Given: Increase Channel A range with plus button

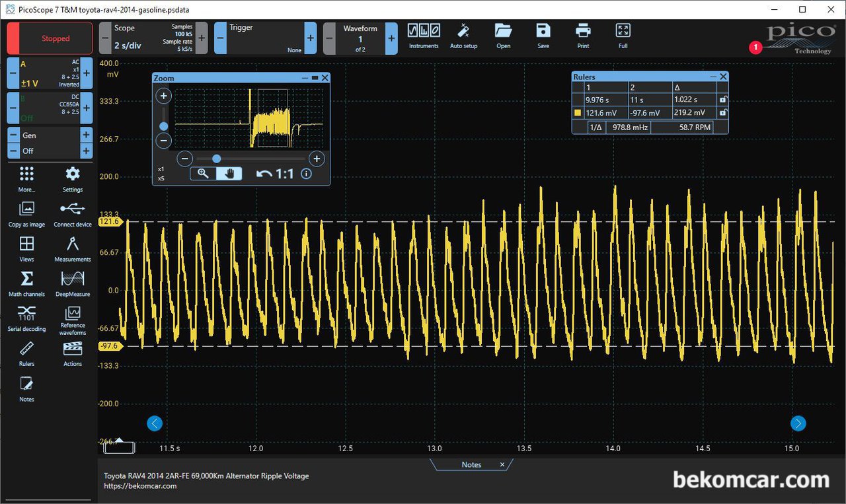Looking at the screenshot, I should tap(87, 73).
